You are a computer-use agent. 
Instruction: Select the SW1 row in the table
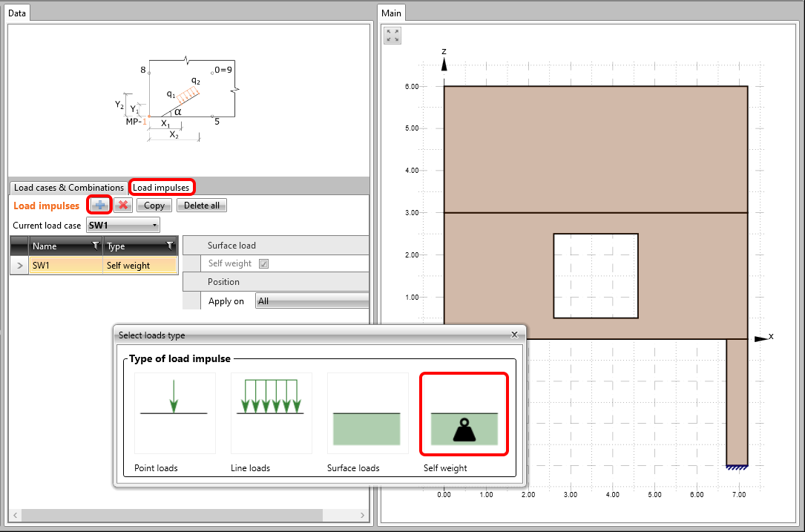point(65,265)
